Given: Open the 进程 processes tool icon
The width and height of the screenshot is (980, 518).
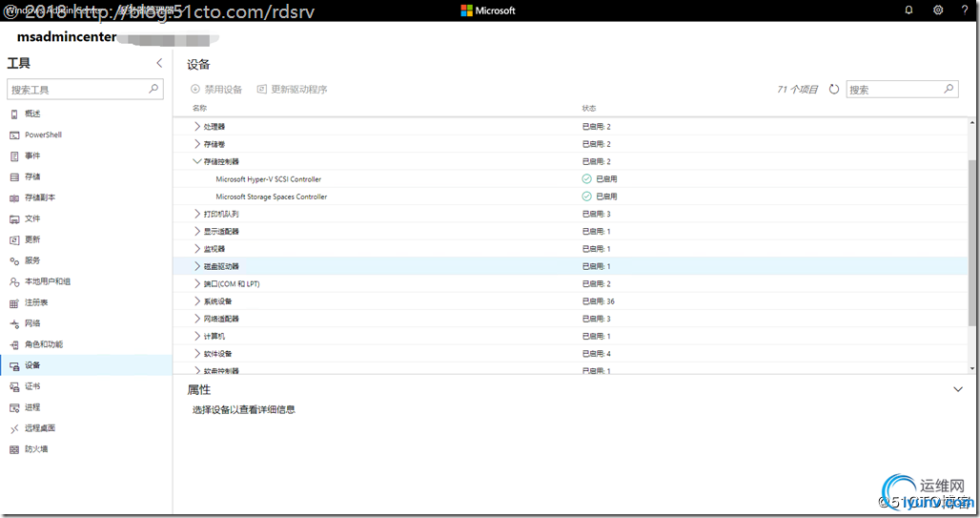Looking at the screenshot, I should 14,408.
